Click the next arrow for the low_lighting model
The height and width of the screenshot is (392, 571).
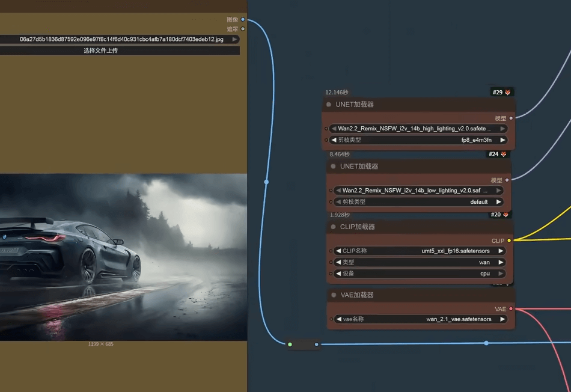tap(498, 190)
